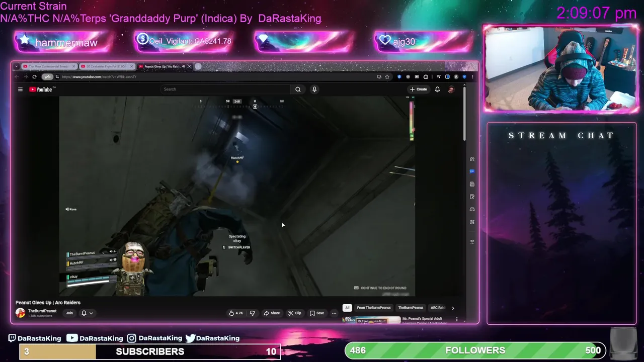Image resolution: width=644 pixels, height=362 pixels.
Task: Click the webcam feed overlay
Action: [x=561, y=69]
